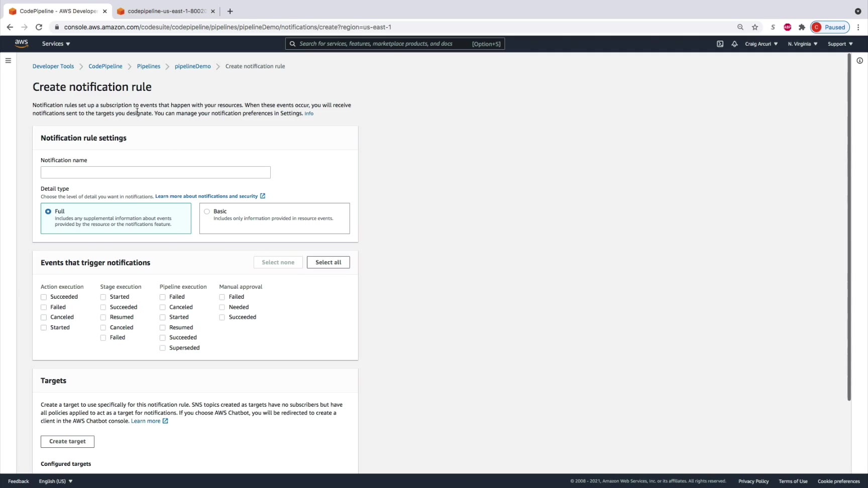Check Stage execution Canceled
This screenshot has height=488, width=868.
(x=103, y=327)
